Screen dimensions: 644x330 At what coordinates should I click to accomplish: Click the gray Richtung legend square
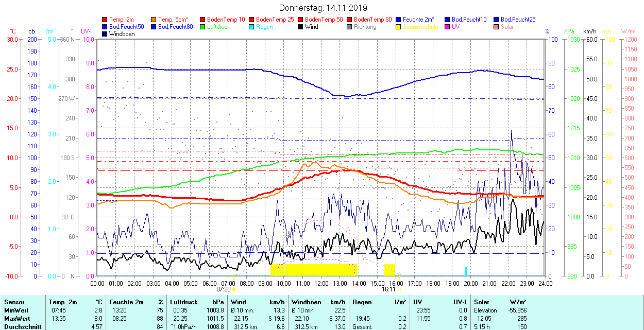350,27
